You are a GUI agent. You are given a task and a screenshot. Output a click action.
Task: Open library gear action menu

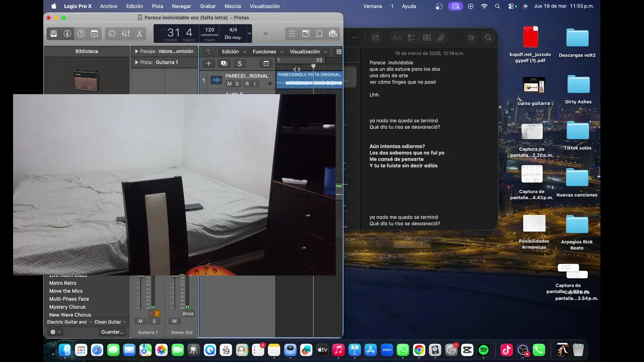point(55,332)
